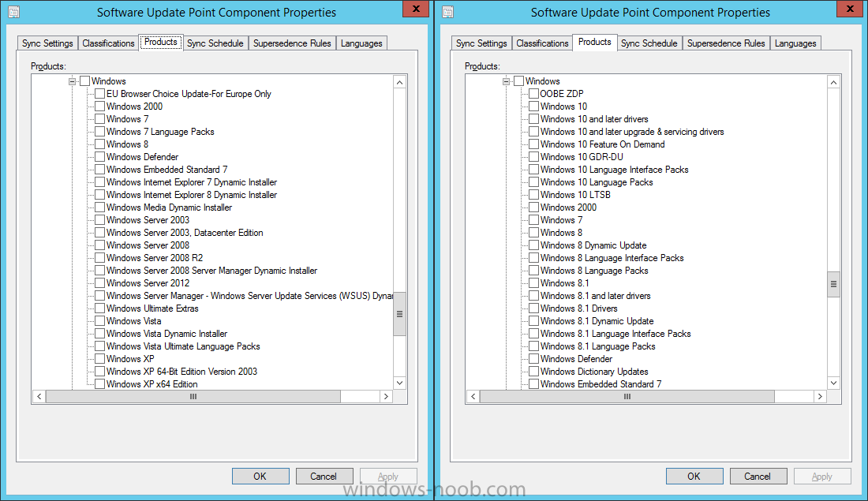Select Windows 10 Feature On Demand, right window

coord(602,144)
